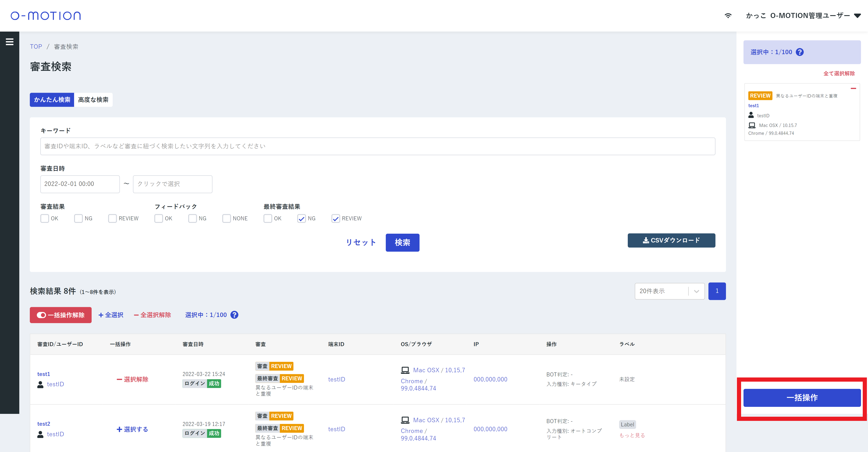Viewport: 868px width, 452px height.
Task: Switch to 高度な検索 tab
Action: point(93,100)
